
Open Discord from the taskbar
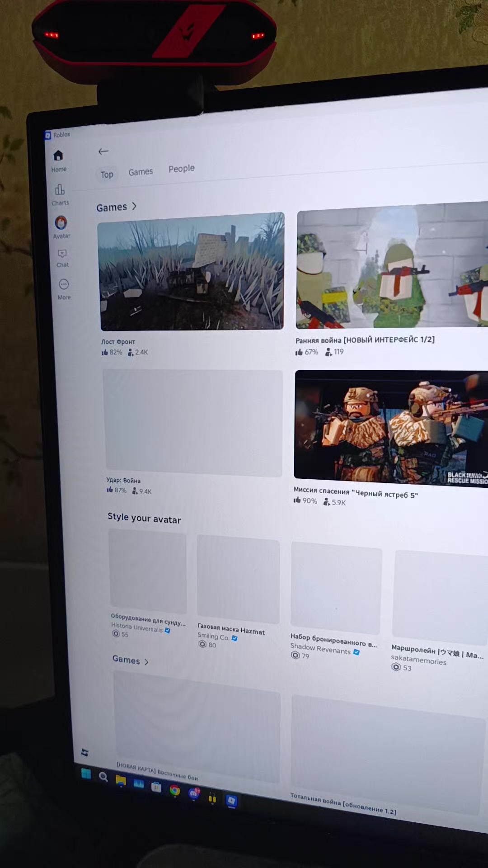(x=194, y=793)
